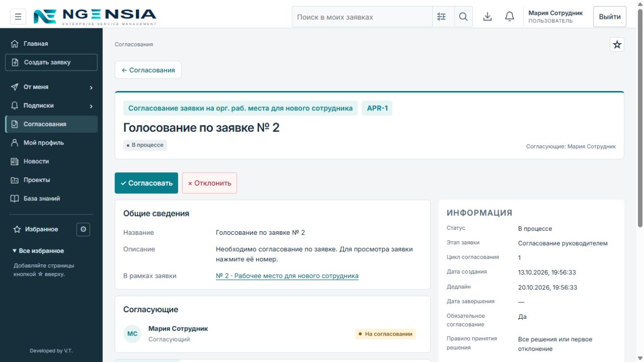The image size is (644, 362).
Task: Add page to favorites with star
Action: (617, 45)
